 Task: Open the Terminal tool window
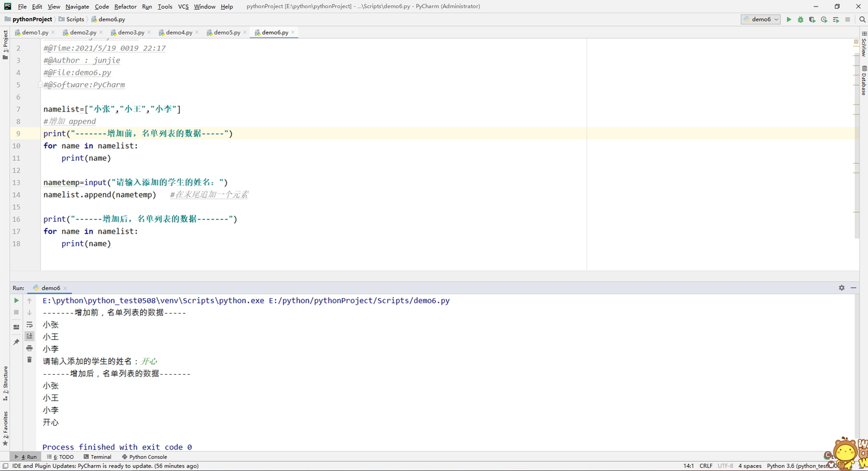coord(96,457)
